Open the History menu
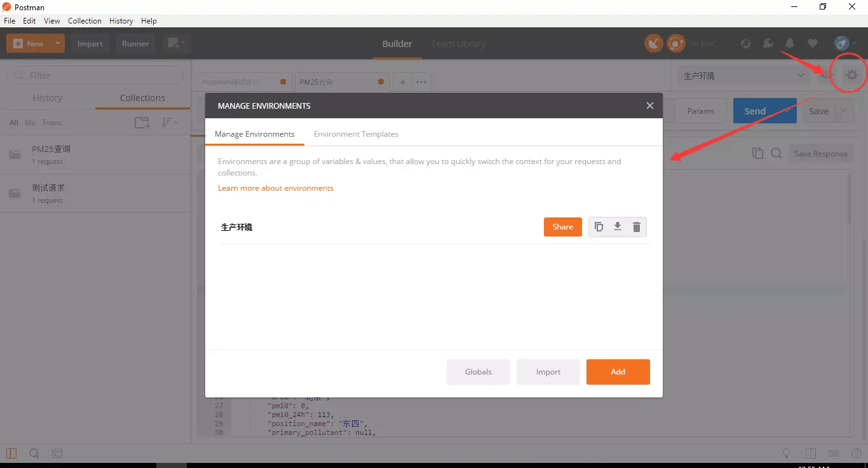The width and height of the screenshot is (868, 468). pyautogui.click(x=121, y=21)
